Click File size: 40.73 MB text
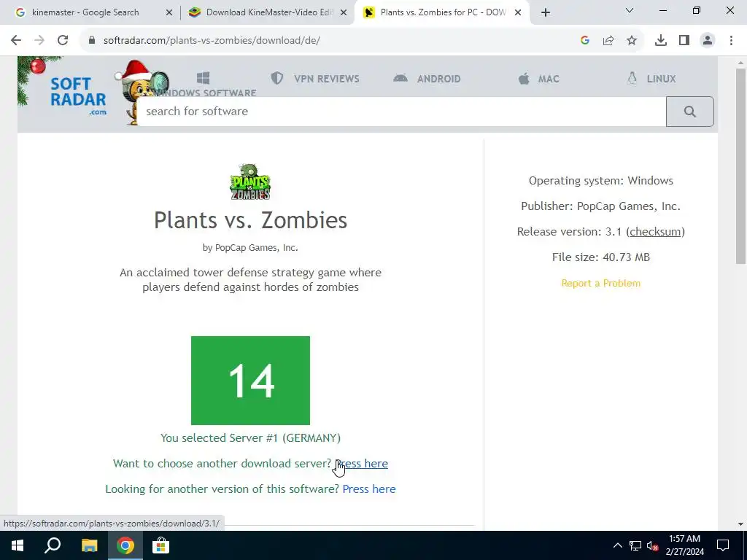This screenshot has height=560, width=747. (601, 257)
